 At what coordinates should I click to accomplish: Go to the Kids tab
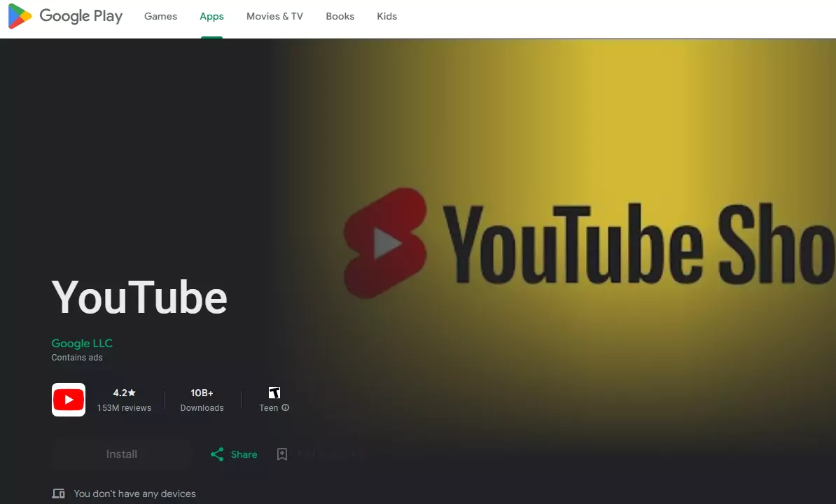coord(387,17)
